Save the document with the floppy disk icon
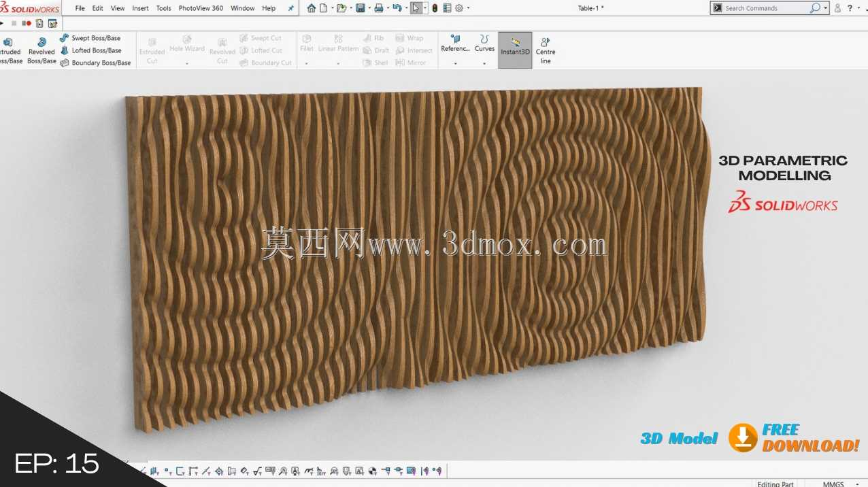Image resolution: width=868 pixels, height=487 pixels. tap(360, 8)
